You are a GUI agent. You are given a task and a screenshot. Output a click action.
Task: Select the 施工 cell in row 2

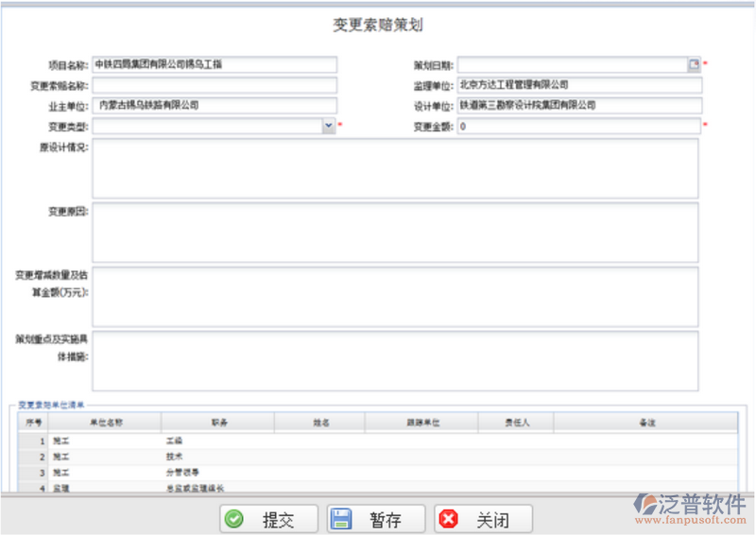point(105,457)
